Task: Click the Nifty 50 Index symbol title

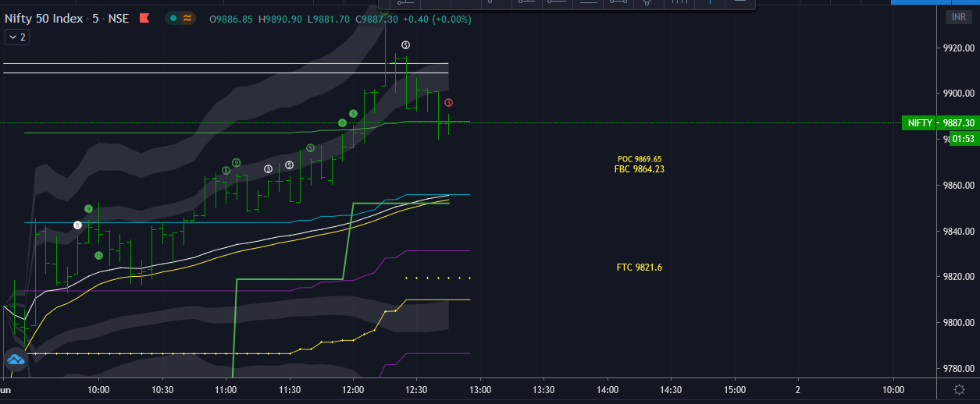Action: [45, 18]
